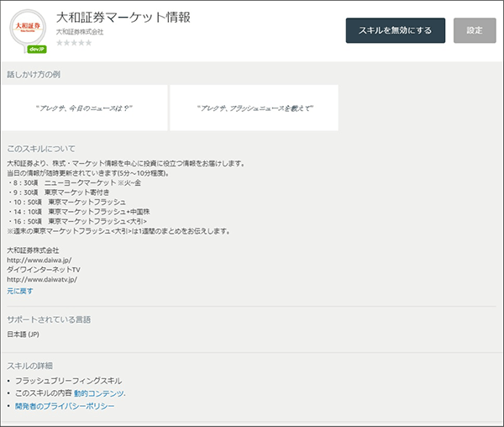Click the devJP badge on the logo
Screen dimensions: 504x427
[x=37, y=50]
